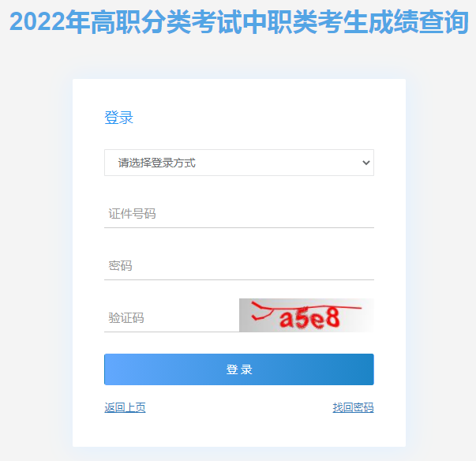Click the 登录 heading above the form
Viewport: 476px width, 461px height.
pyautogui.click(x=118, y=118)
